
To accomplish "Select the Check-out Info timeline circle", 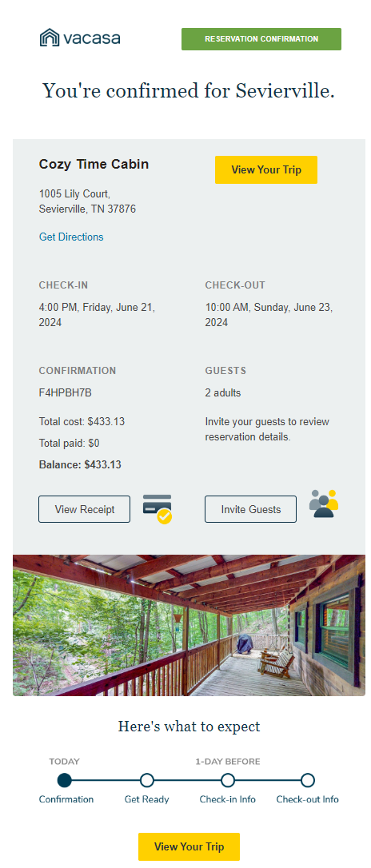I will [x=308, y=781].
